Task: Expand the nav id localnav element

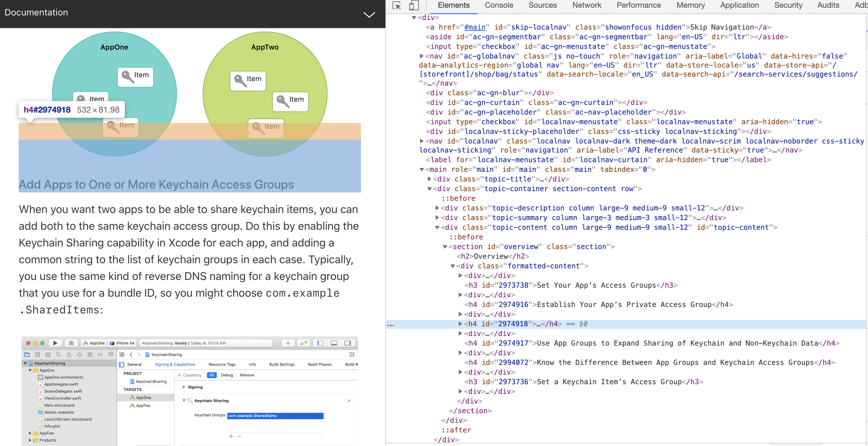Action: click(421, 141)
